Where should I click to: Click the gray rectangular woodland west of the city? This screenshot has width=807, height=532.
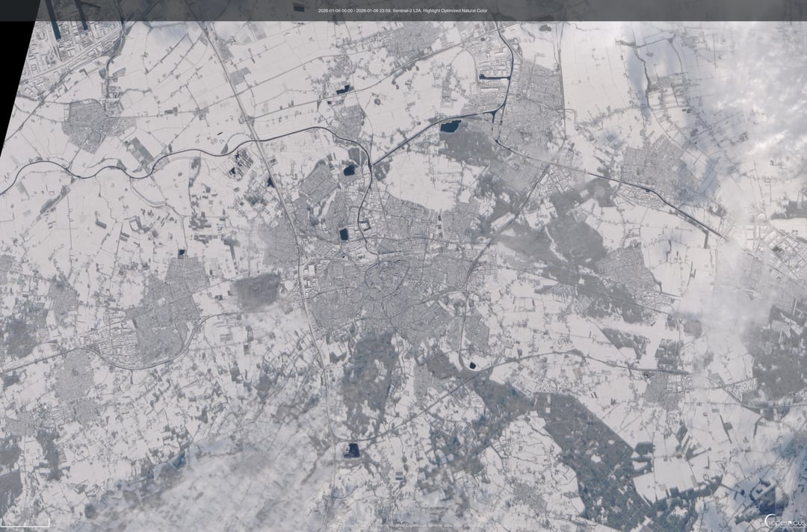258,290
